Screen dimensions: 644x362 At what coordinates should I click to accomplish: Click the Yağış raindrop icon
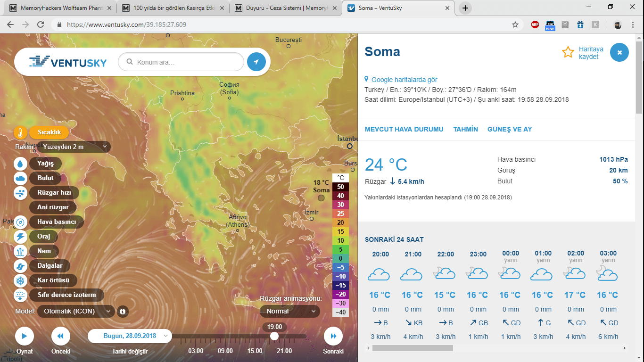(21, 164)
